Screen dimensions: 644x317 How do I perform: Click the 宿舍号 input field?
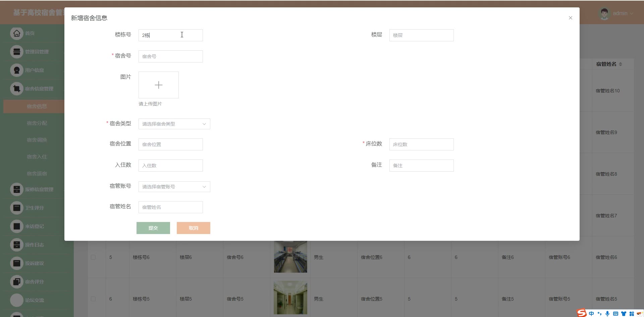tap(171, 56)
